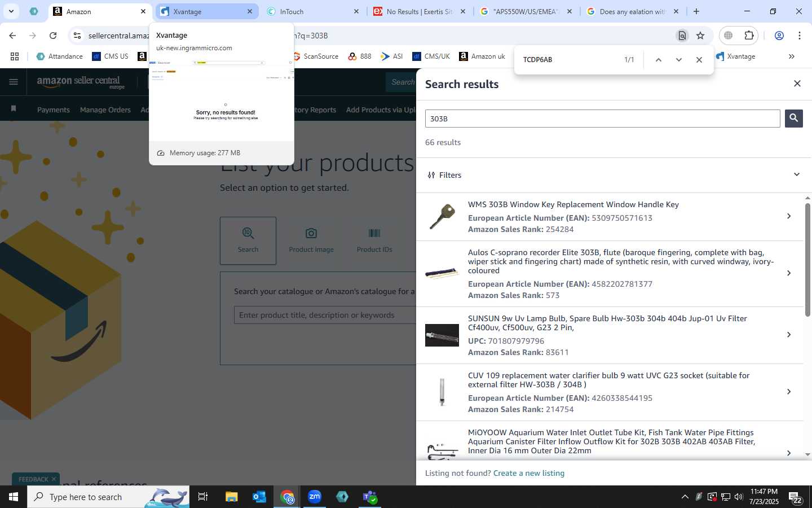
Task: Select the Product IDs barcode option
Action: point(374,240)
